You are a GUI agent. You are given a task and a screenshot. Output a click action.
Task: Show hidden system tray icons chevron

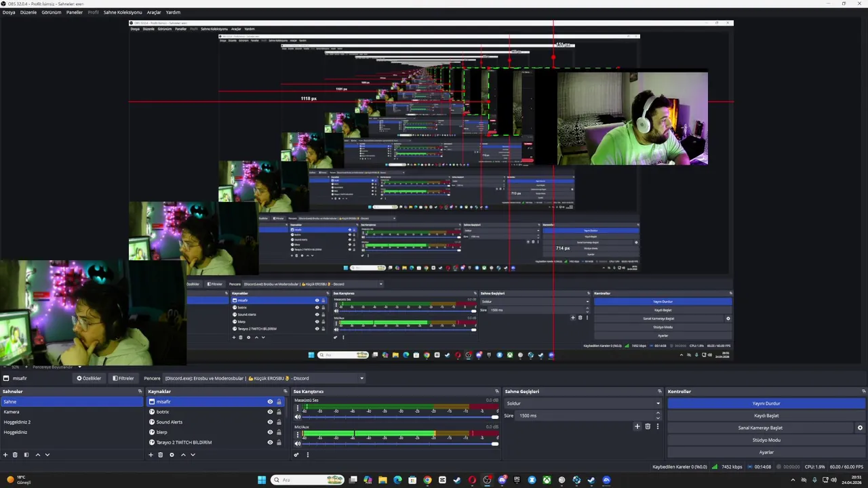793,480
